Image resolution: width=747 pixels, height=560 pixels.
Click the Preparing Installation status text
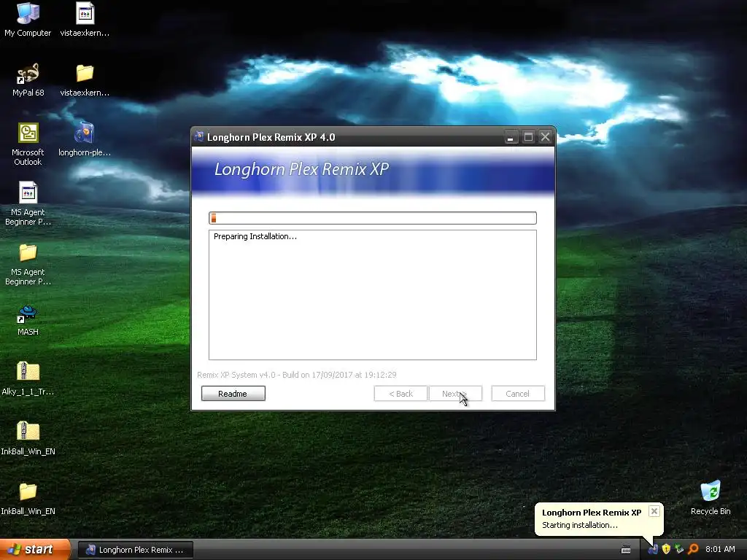click(255, 236)
